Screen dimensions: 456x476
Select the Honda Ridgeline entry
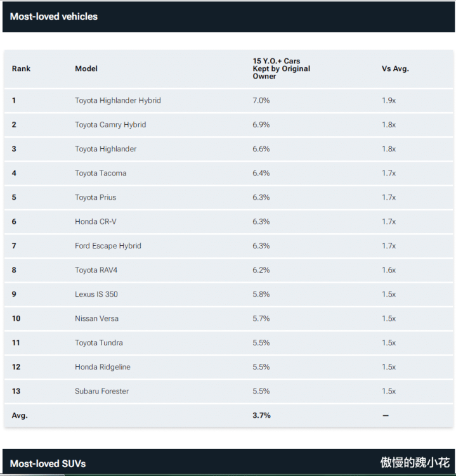[102, 367]
